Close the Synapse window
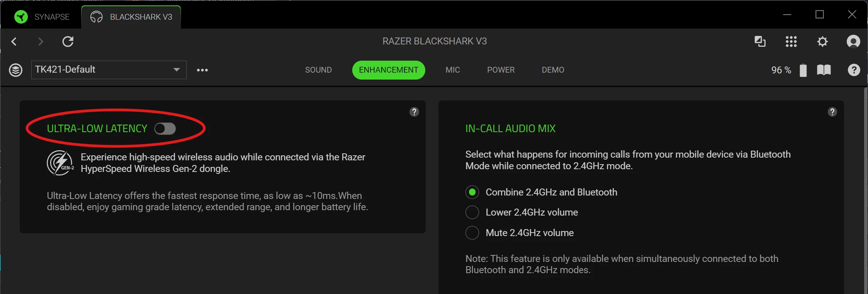 (852, 15)
